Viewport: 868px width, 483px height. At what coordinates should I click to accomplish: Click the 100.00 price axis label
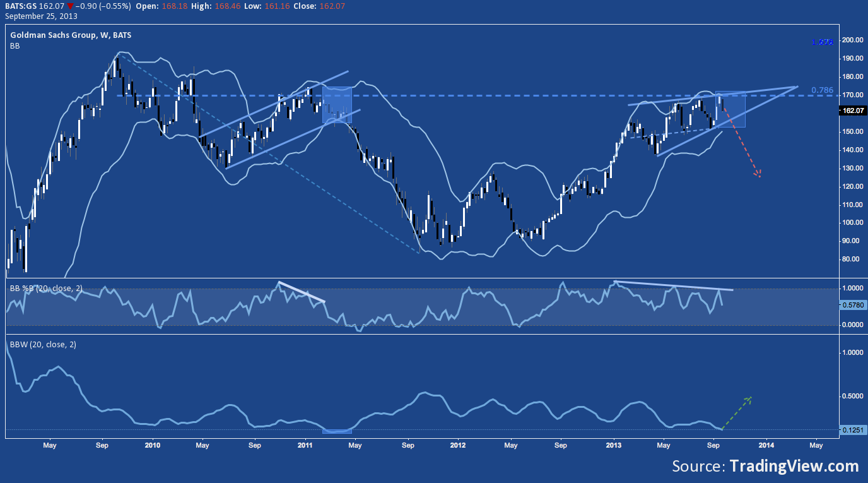853,223
